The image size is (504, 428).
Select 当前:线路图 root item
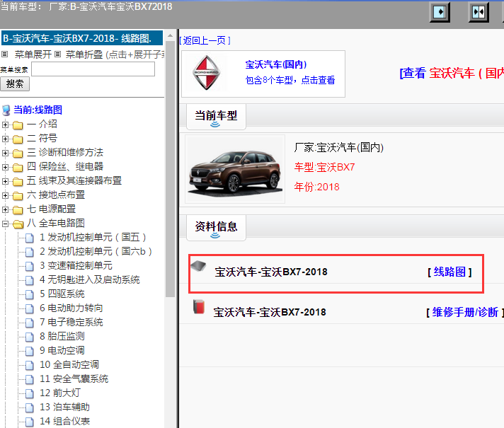click(x=38, y=110)
